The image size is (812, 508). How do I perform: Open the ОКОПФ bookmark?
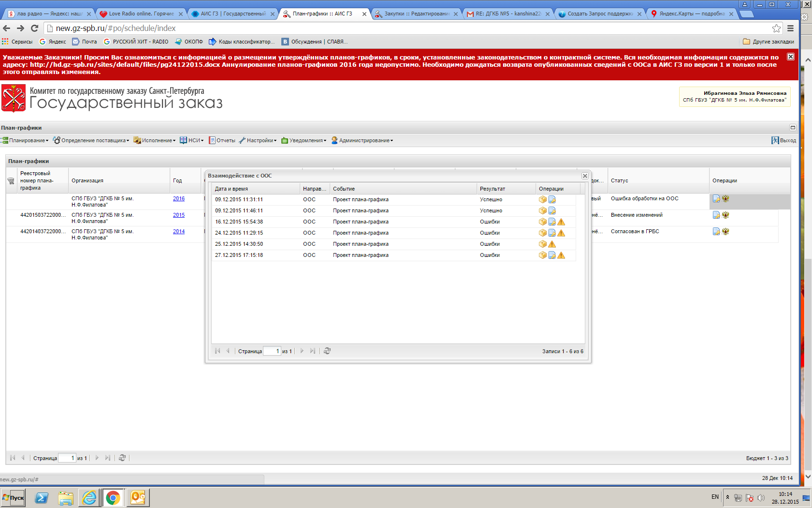pyautogui.click(x=189, y=42)
